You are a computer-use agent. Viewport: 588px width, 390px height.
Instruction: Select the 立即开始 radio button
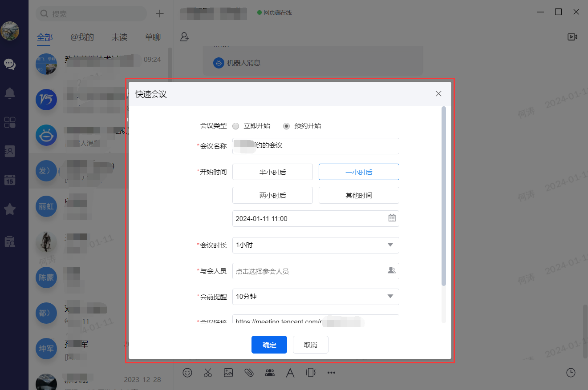coord(236,126)
